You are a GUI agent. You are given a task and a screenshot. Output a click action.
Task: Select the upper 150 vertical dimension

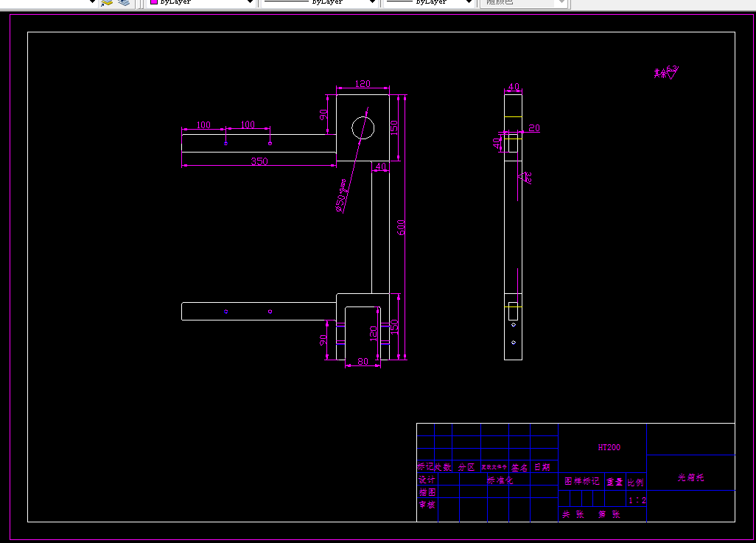pyautogui.click(x=394, y=127)
